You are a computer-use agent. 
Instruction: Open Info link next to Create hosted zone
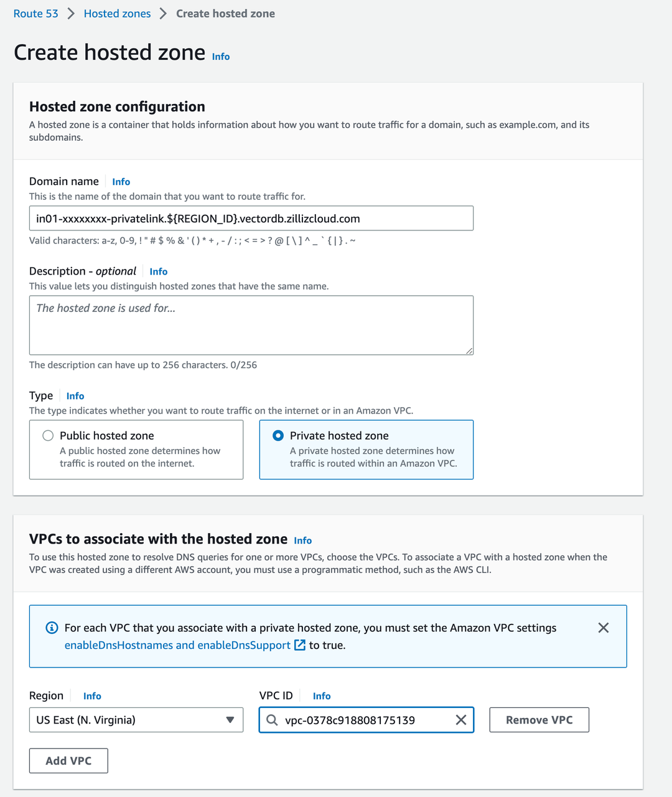tap(221, 57)
